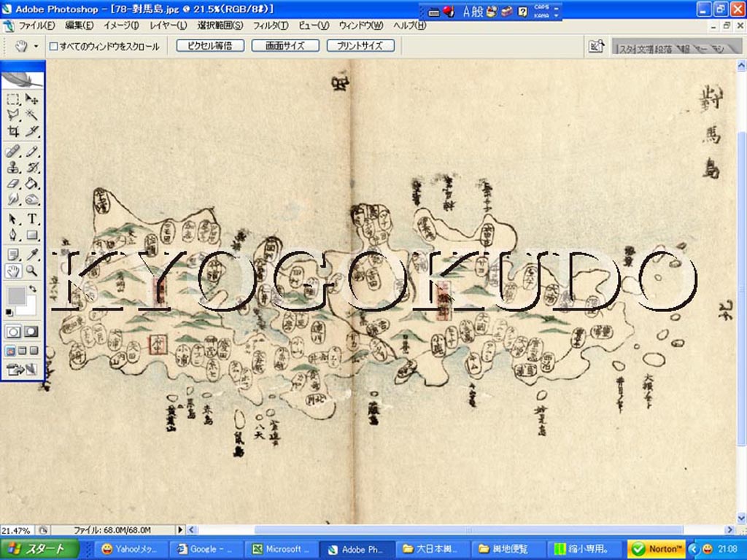747x560 pixels.
Task: Select the Zoom magnifier tool
Action: tap(32, 271)
